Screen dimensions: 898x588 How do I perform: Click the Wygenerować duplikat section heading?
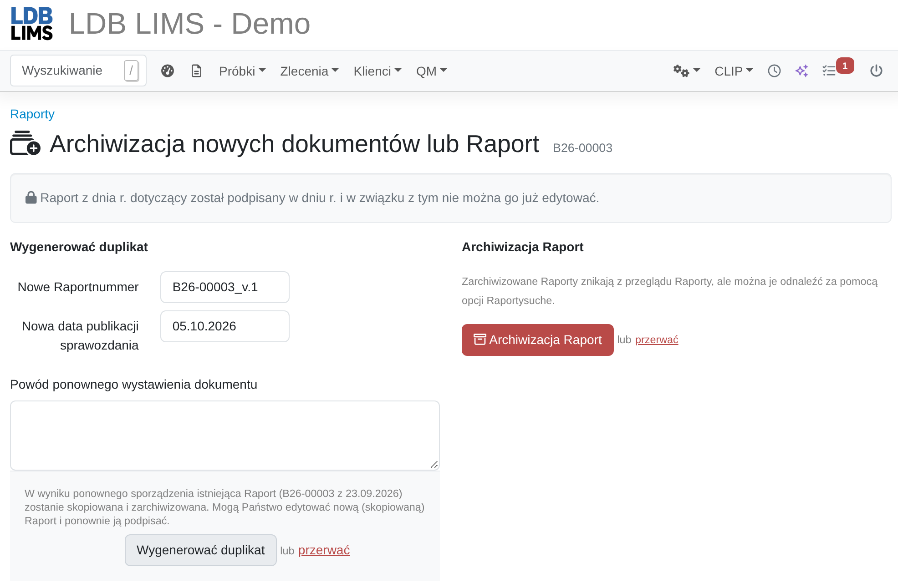[x=79, y=247]
